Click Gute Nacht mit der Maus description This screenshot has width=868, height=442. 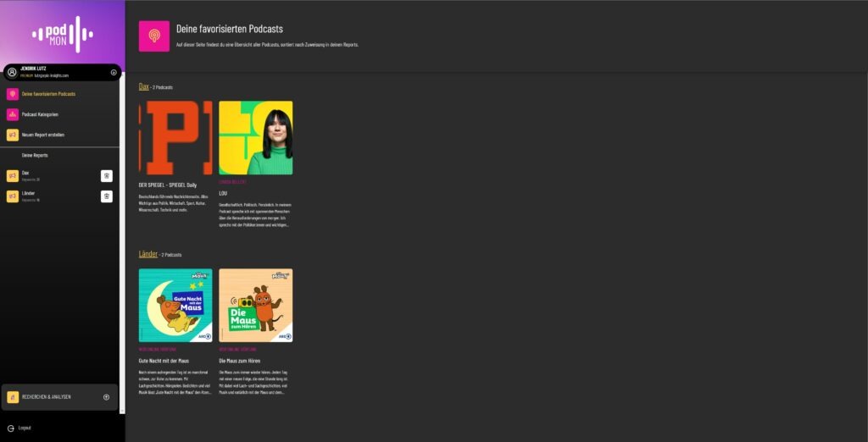pos(175,382)
